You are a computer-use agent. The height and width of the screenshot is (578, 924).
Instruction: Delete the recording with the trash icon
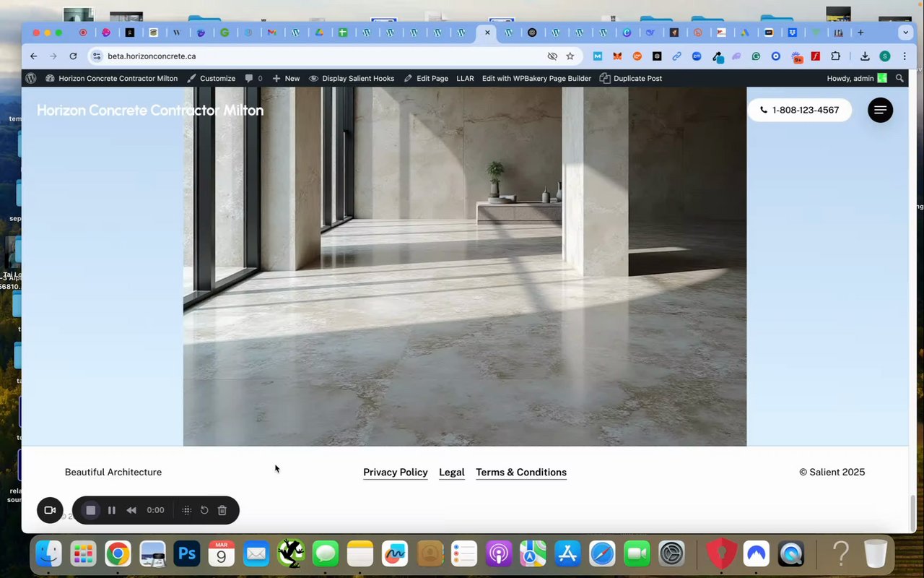tap(222, 510)
